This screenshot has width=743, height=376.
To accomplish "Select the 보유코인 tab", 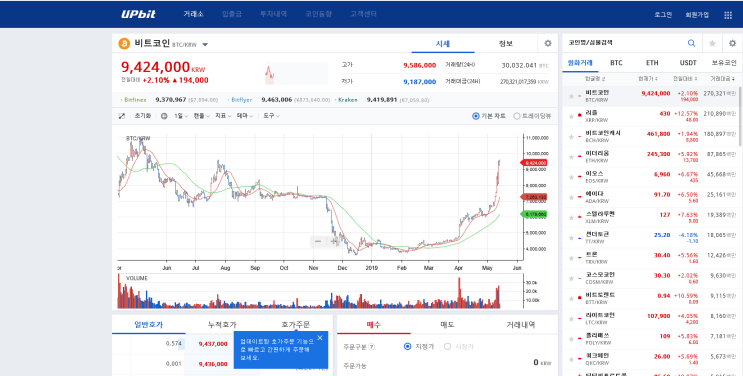I will coord(724,63).
